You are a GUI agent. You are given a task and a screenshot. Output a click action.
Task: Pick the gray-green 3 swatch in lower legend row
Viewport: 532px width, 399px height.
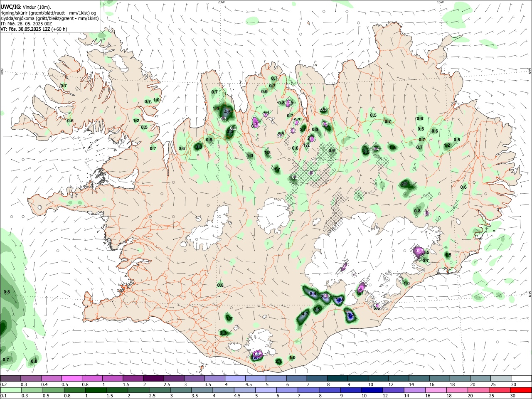tap(182, 390)
